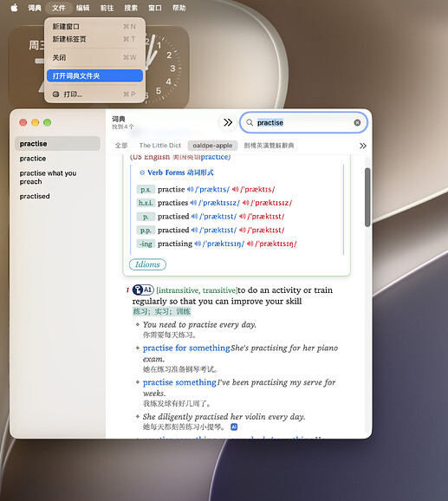Click the Oxford 3000 key icon
The image size is (448, 501).
click(x=138, y=290)
